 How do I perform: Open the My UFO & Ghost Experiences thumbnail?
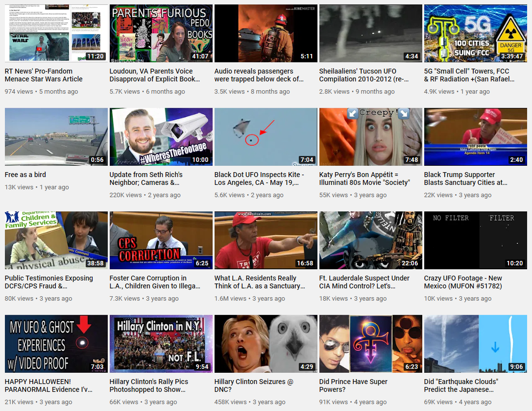click(56, 344)
